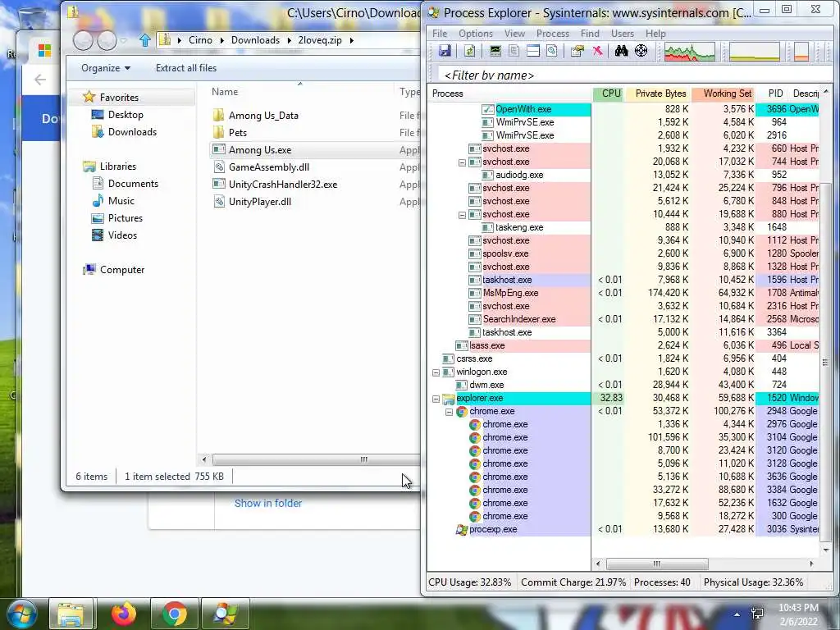This screenshot has width=840, height=630.
Task: Expand the arrow after Downloads in address bar
Action: 290,40
